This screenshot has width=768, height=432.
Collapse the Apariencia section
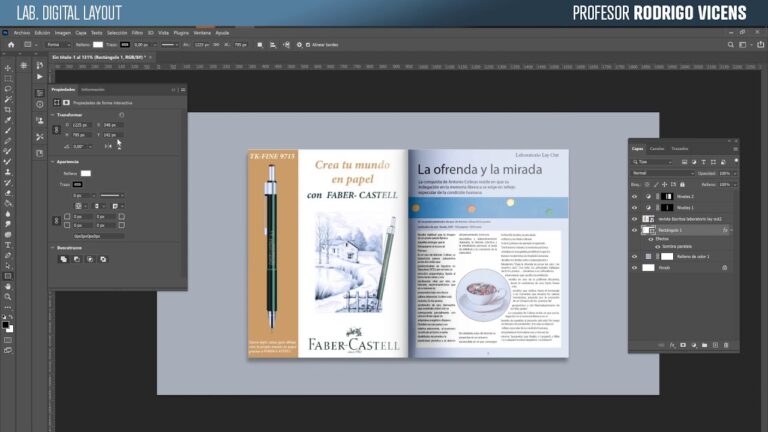click(x=52, y=162)
